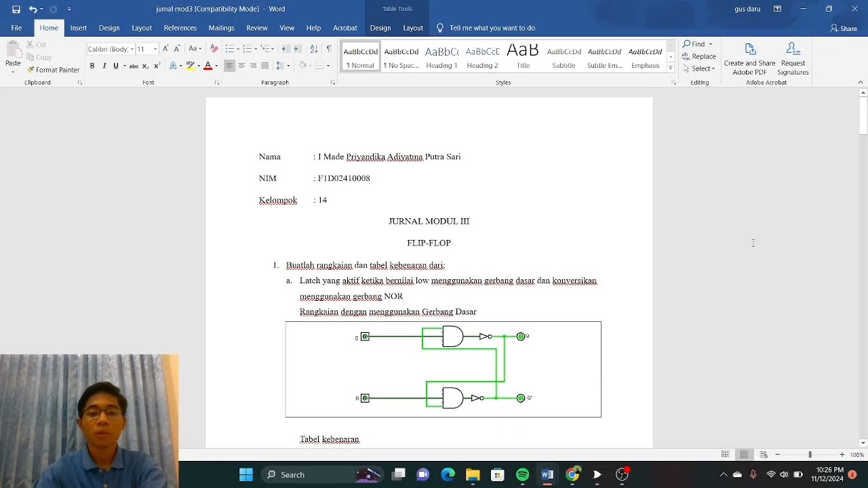Viewport: 868px width, 488px height.
Task: Switch to Read Mode view in status bar
Action: [726, 455]
